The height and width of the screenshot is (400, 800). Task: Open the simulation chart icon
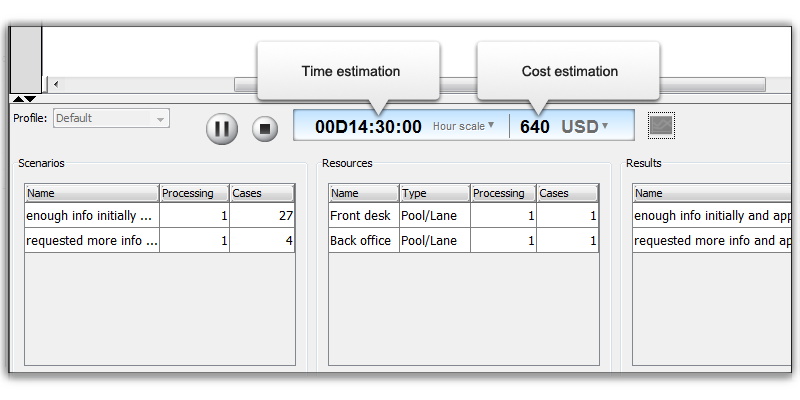pyautogui.click(x=661, y=125)
